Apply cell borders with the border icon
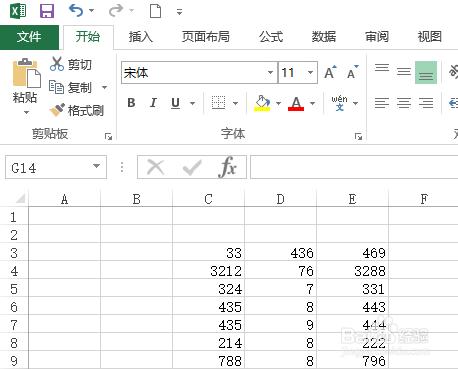This screenshot has width=458, height=369. [219, 103]
